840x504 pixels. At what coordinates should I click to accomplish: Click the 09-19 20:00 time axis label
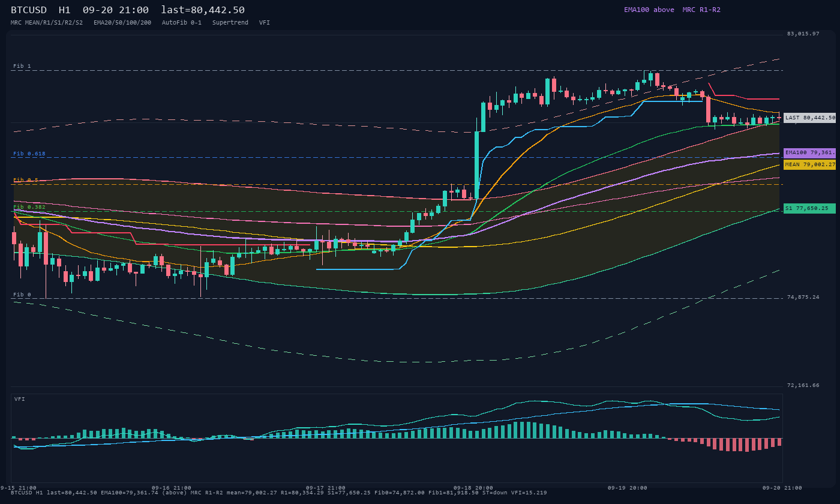[628, 488]
